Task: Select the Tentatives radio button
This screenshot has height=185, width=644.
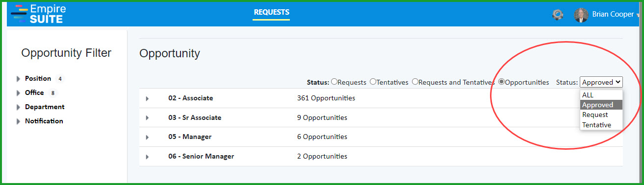Action: click(373, 82)
